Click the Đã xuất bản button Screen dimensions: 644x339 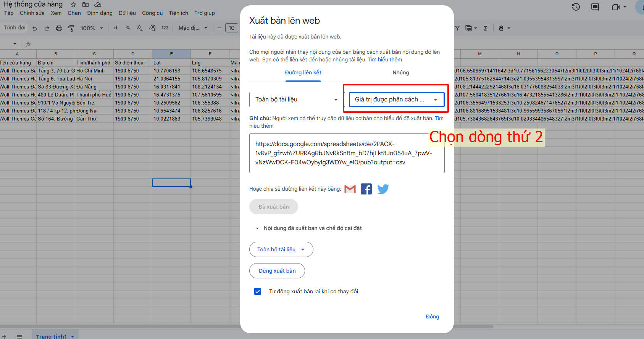coord(274,207)
